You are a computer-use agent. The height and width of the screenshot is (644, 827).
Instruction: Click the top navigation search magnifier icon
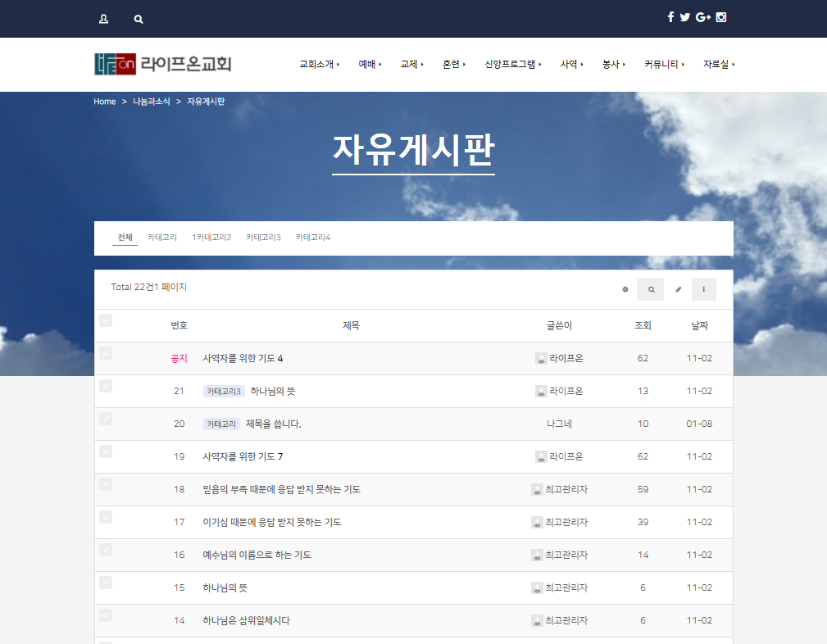[138, 18]
